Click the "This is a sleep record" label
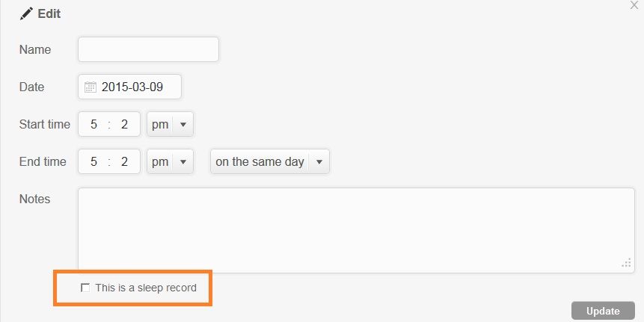This screenshot has height=322, width=644. [146, 288]
